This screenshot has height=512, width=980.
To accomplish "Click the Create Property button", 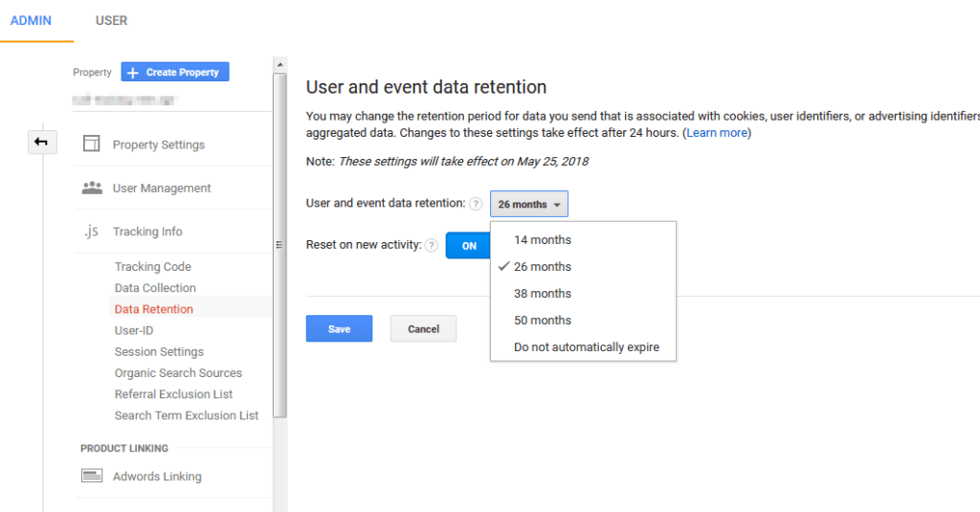I will coord(175,72).
